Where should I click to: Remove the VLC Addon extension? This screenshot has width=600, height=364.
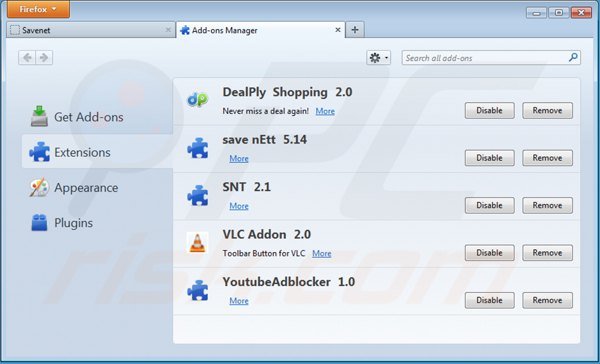[x=548, y=253]
